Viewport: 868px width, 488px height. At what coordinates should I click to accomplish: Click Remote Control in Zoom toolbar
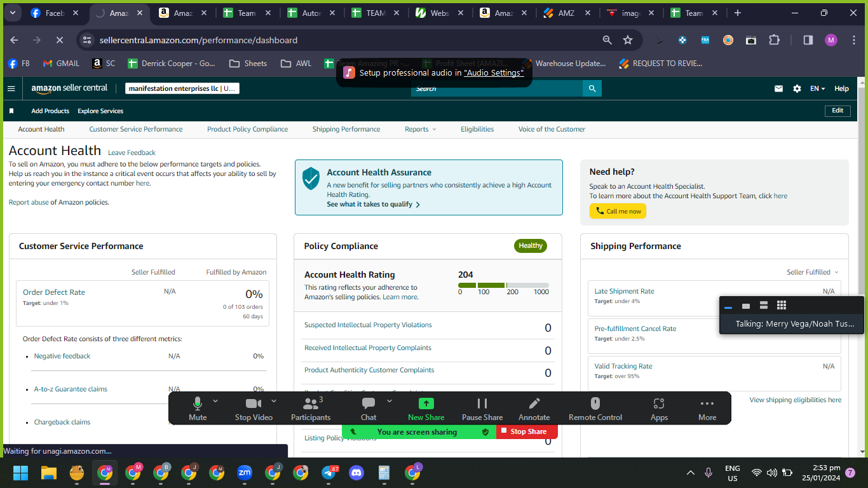tap(595, 409)
